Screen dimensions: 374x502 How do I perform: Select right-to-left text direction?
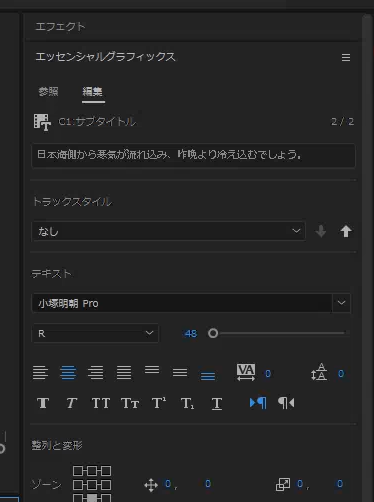click(x=286, y=403)
